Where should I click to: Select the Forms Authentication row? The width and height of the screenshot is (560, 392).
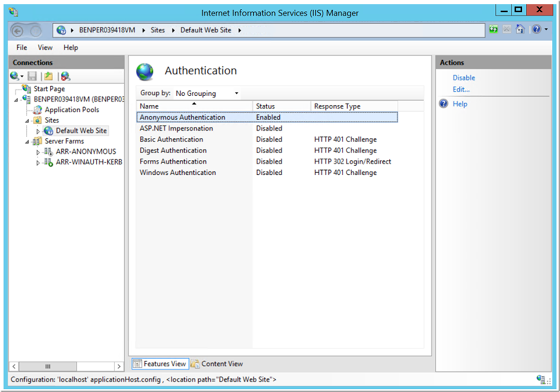267,161
